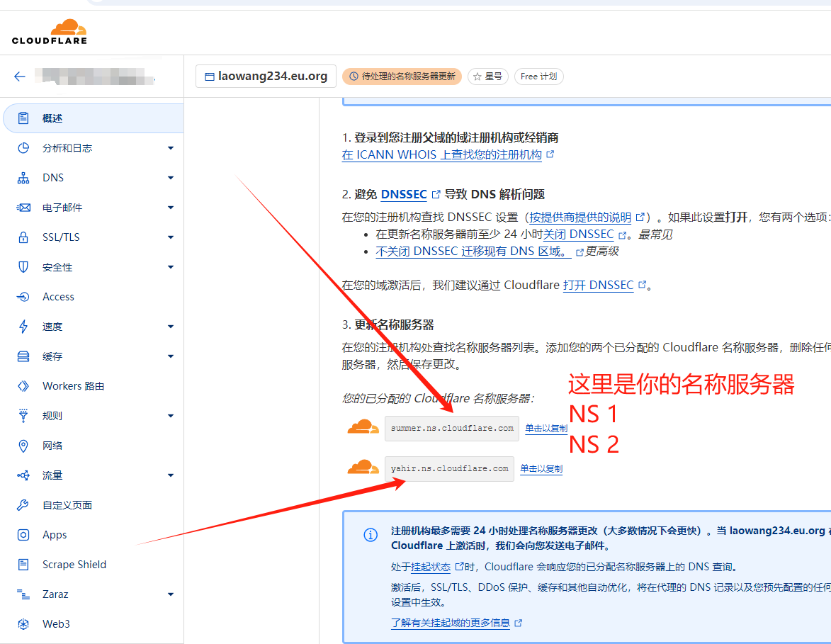Click the Scrape Shield icon
Viewport: 831px width, 644px height.
(x=23, y=565)
